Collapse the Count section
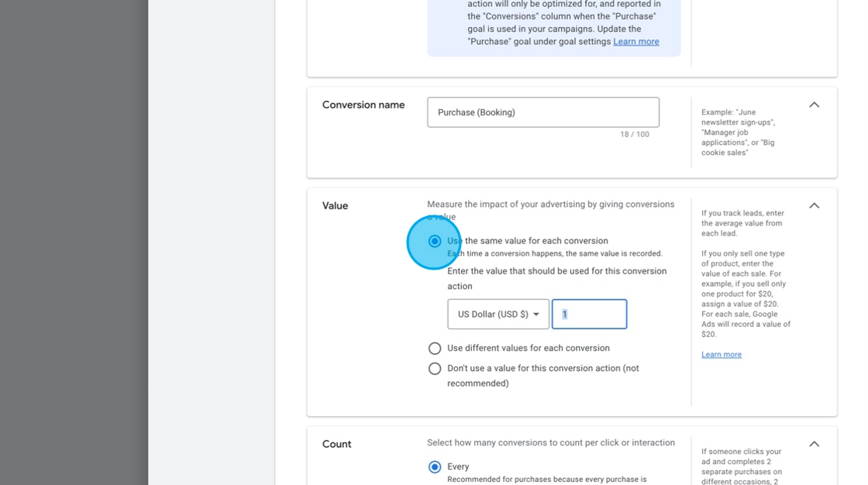868x485 pixels. (813, 443)
